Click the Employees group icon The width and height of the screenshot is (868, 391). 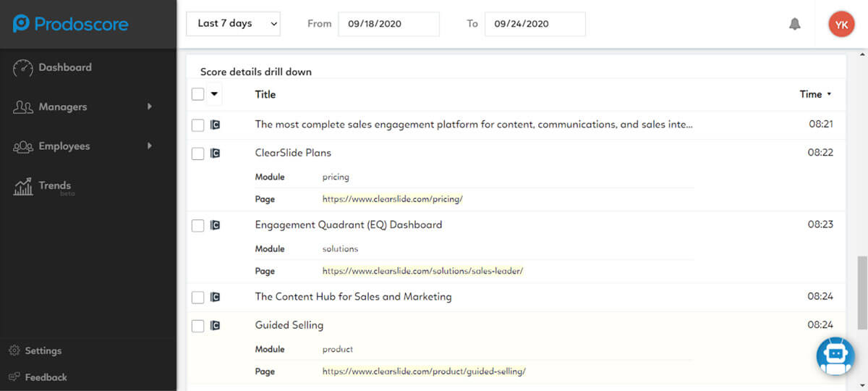tap(23, 146)
